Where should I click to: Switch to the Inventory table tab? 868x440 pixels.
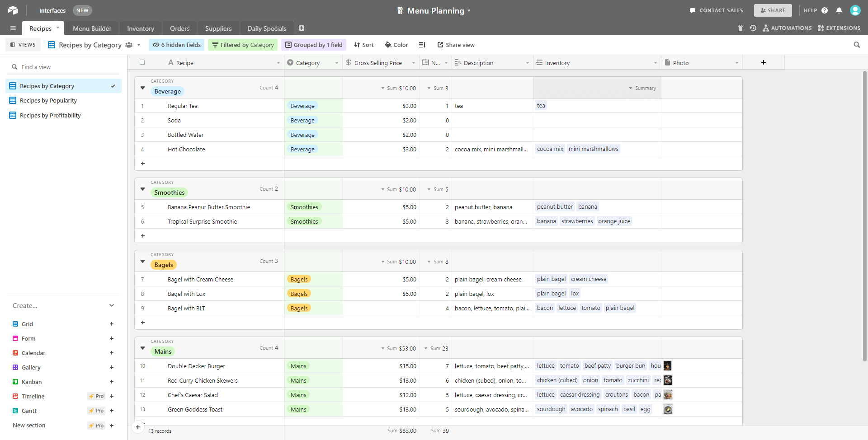coord(140,28)
